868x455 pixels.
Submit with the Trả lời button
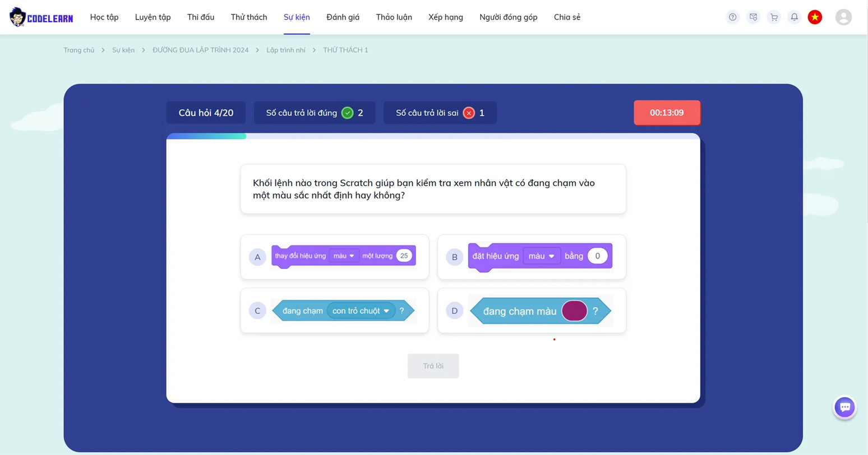pyautogui.click(x=433, y=366)
